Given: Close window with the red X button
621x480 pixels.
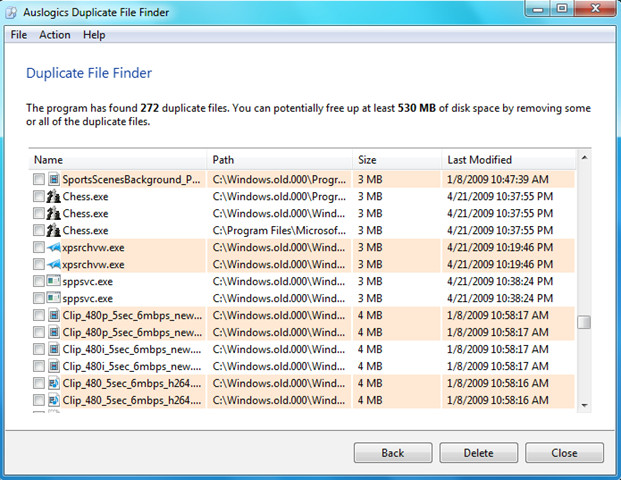Looking at the screenshot, I should coord(595,9).
